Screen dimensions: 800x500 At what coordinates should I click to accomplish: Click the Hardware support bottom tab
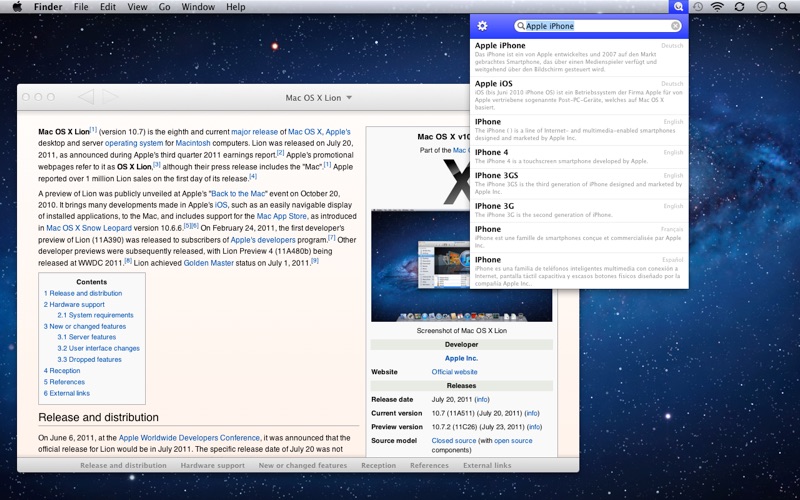(x=212, y=465)
